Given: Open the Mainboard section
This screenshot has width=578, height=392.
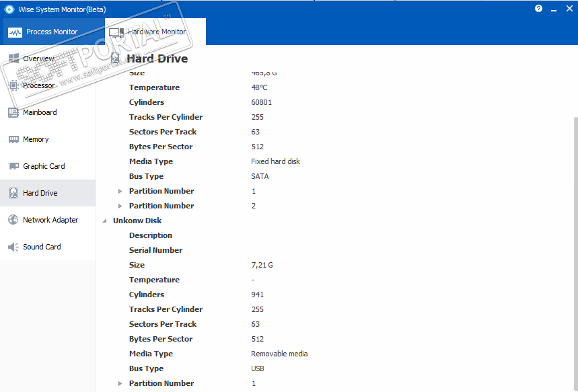Looking at the screenshot, I should (48, 112).
